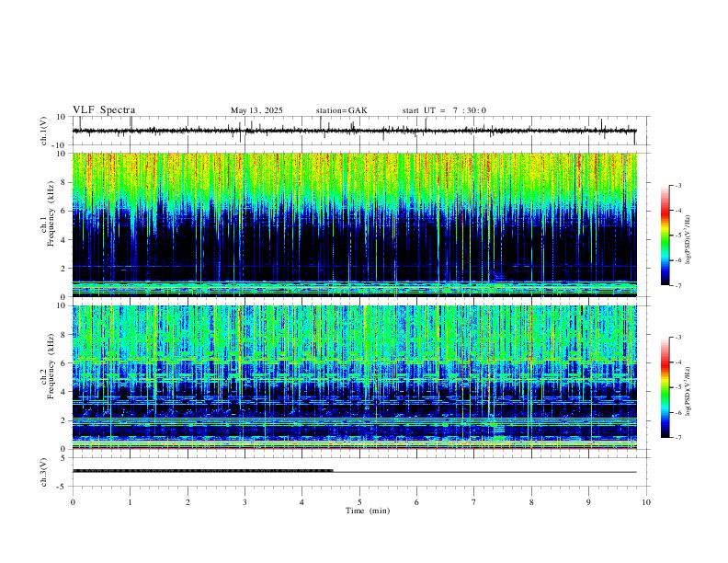This screenshot has width=728, height=563.
Task: Click the "-5" tick on ch.2 color bar
Action: pos(677,387)
